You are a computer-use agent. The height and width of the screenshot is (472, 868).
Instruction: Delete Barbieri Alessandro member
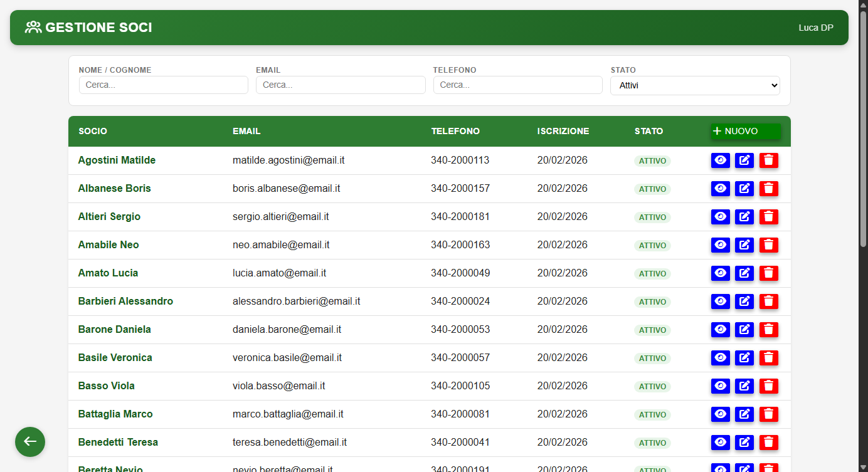tap(769, 302)
